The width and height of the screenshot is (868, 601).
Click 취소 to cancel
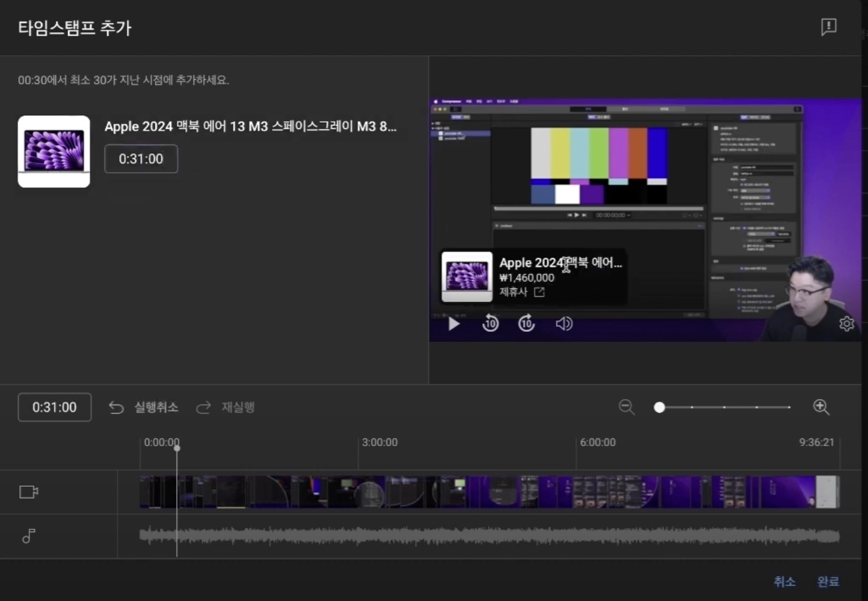point(785,582)
